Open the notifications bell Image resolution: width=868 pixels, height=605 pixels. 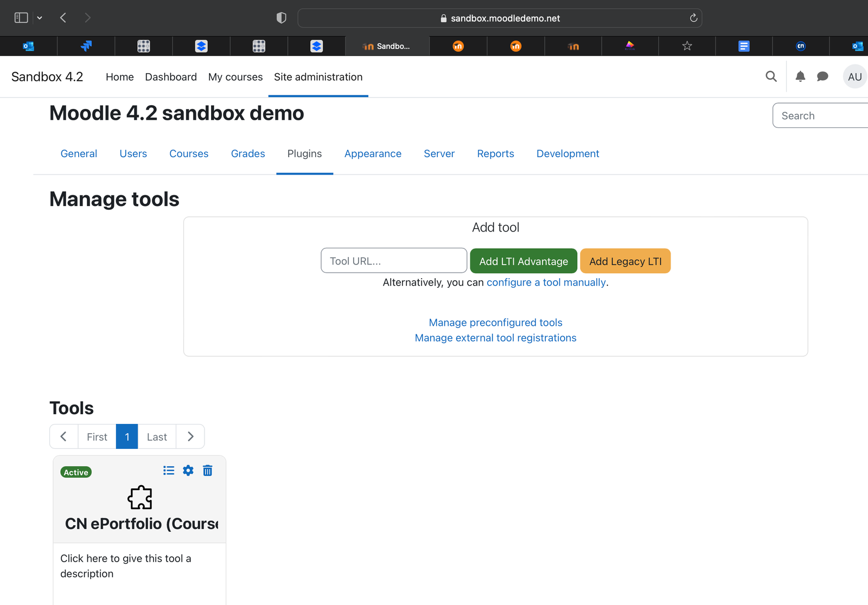click(x=800, y=76)
